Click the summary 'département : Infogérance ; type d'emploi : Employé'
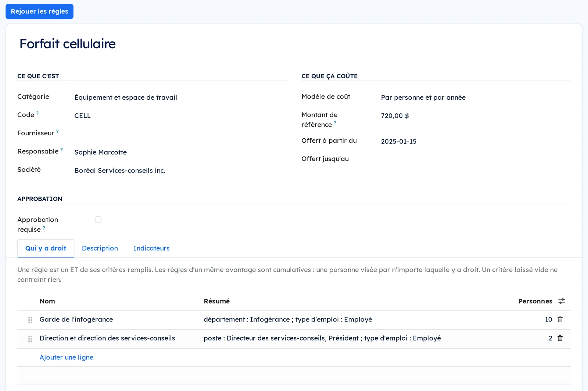This screenshot has height=391, width=588. click(288, 320)
